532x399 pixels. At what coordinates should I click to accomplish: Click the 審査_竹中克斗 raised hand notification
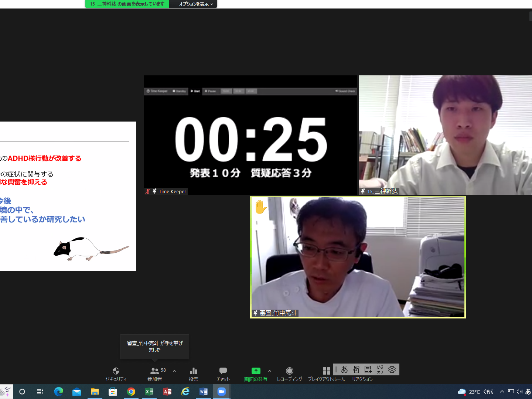(155, 347)
